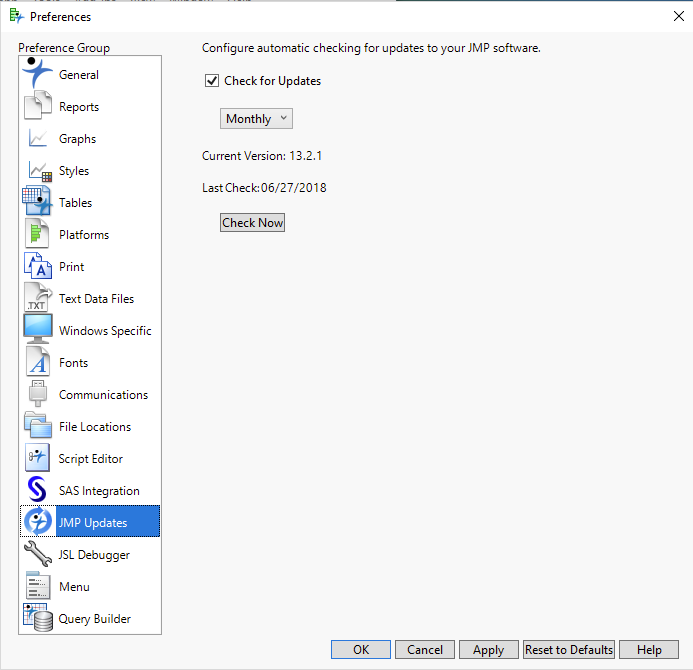The height and width of the screenshot is (670, 693).
Task: Click the Platforms green bars icon
Action: (37, 233)
